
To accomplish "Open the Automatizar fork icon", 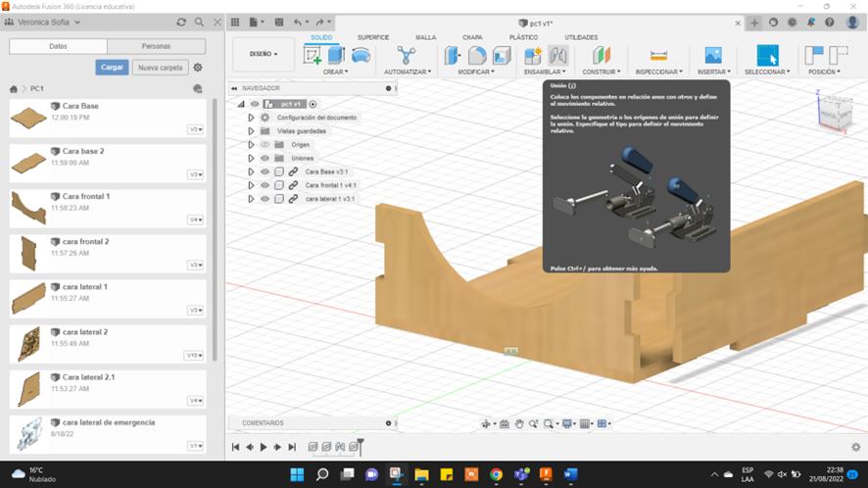I will point(407,56).
